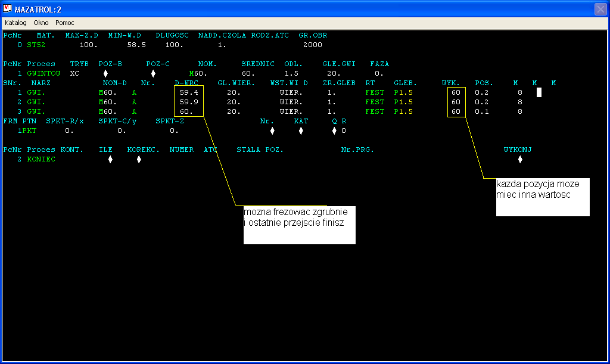The image size is (610, 364).
Task: Click GWI. tool in sequence row 3
Action: tap(36, 111)
